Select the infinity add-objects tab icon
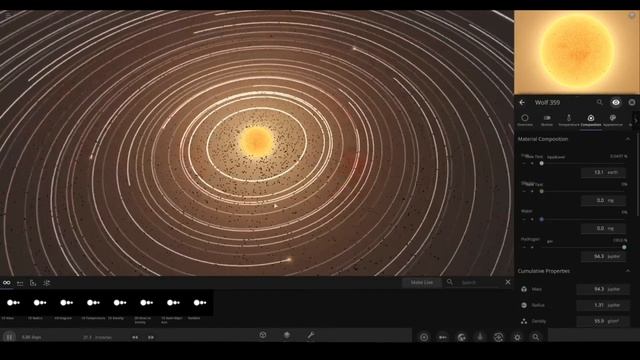 7,282
